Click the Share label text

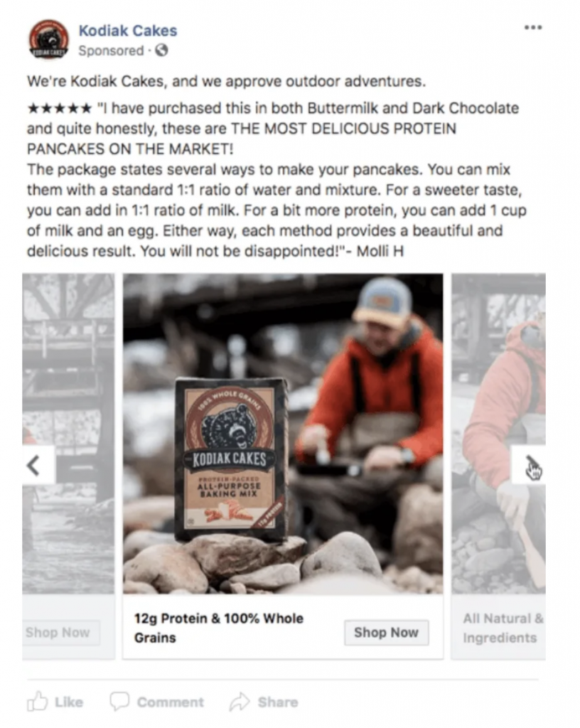(277, 702)
